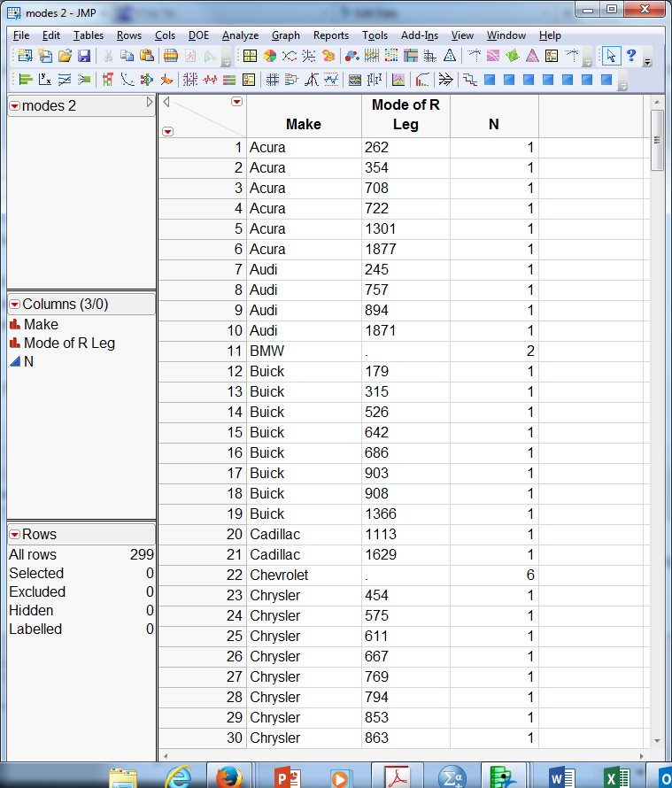Launch the Fit Model icon
This screenshot has height=788, width=672.
pos(84,80)
